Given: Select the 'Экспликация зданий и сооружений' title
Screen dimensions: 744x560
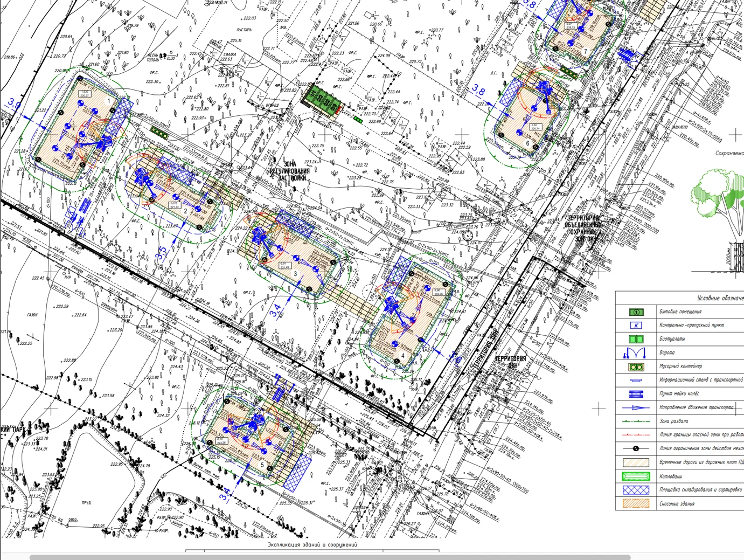Looking at the screenshot, I should pyautogui.click(x=312, y=545).
